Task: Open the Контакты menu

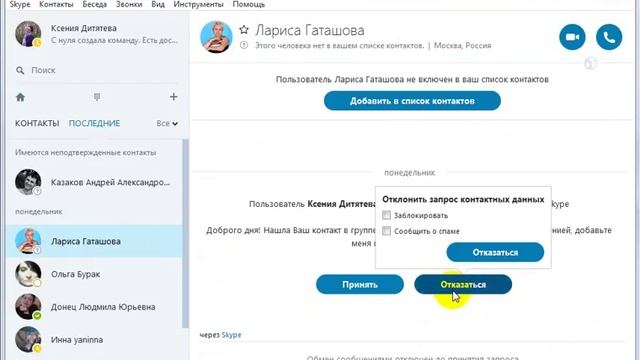Action: [x=56, y=4]
